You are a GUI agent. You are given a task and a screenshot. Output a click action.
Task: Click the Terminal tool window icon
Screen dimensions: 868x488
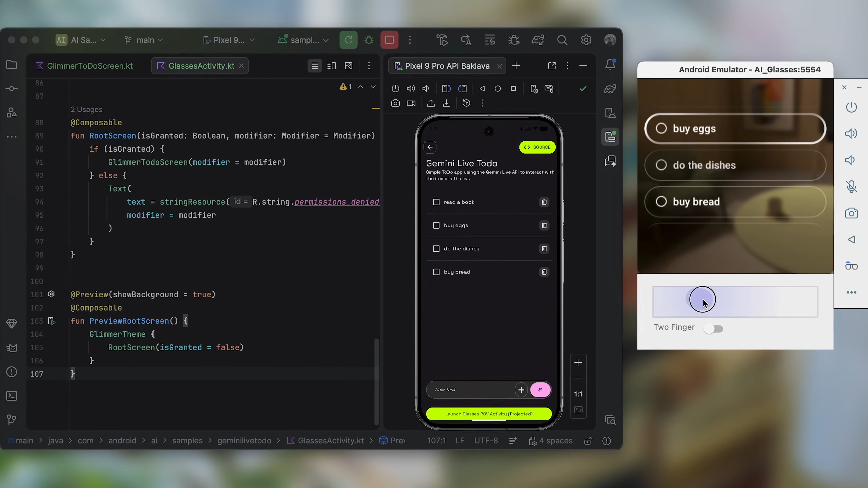tap(12, 396)
